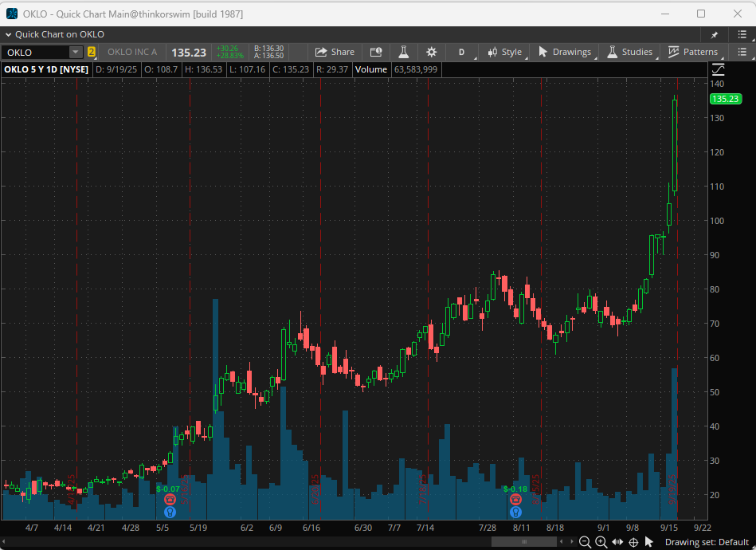Click the pan chart left-right arrows icon
Viewport: 756px width, 550px height.
tap(617, 542)
